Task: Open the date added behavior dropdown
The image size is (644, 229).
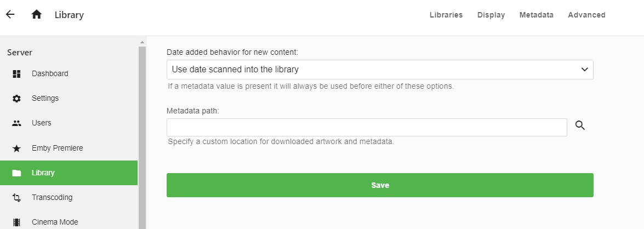Action: [x=380, y=70]
